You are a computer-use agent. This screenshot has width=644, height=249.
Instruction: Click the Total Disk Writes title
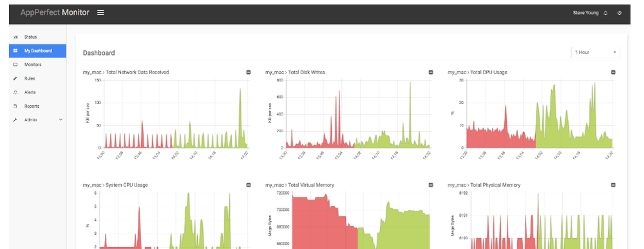point(295,72)
